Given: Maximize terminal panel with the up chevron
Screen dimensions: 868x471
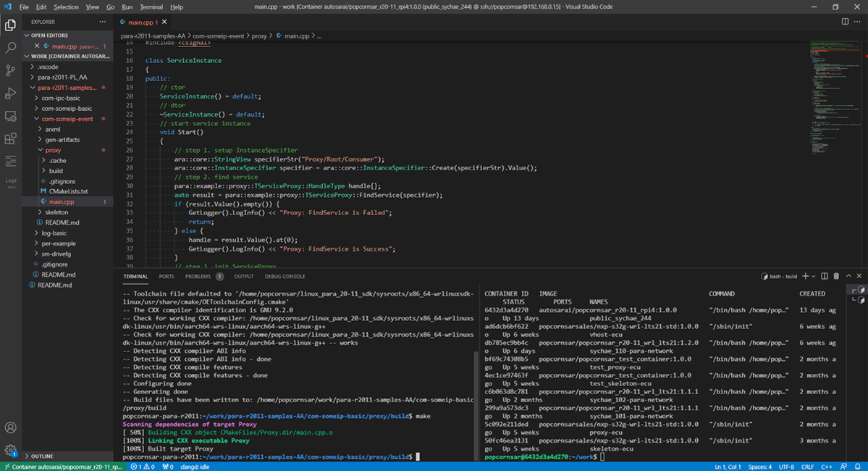Looking at the screenshot, I should tap(848, 276).
